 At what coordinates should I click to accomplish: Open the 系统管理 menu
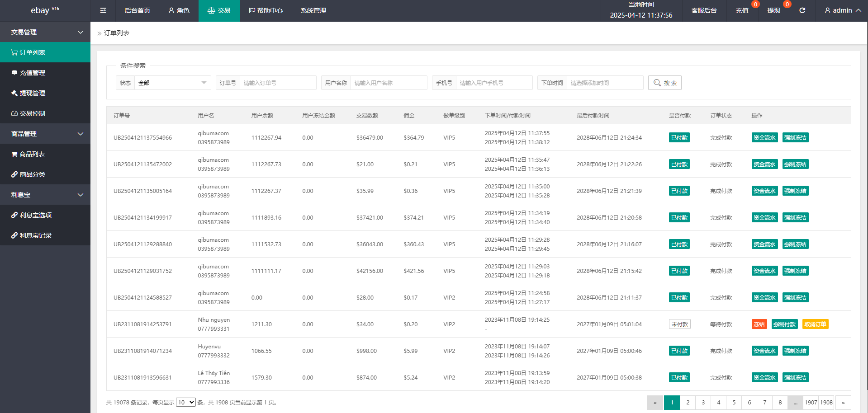point(313,10)
